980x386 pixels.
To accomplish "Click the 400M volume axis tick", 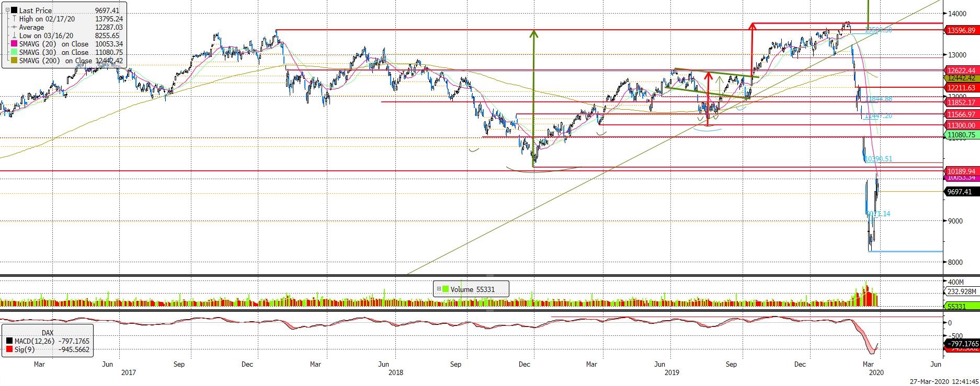I will point(956,282).
